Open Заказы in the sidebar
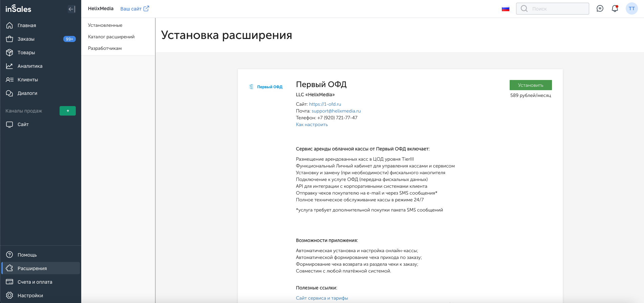Screen dimensions: 644x303 26,39
